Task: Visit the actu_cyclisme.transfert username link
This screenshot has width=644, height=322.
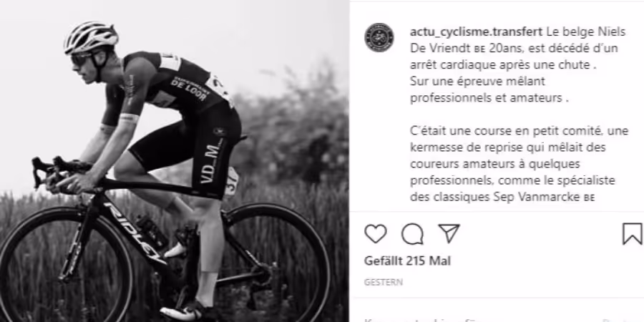Action: pyautogui.click(x=477, y=31)
